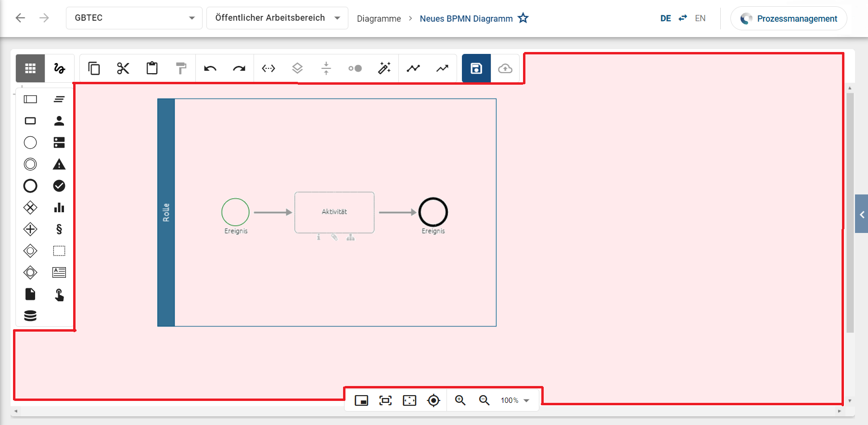Open the layers icon in the toolbar
Screen dimensions: 868x425
(297, 68)
